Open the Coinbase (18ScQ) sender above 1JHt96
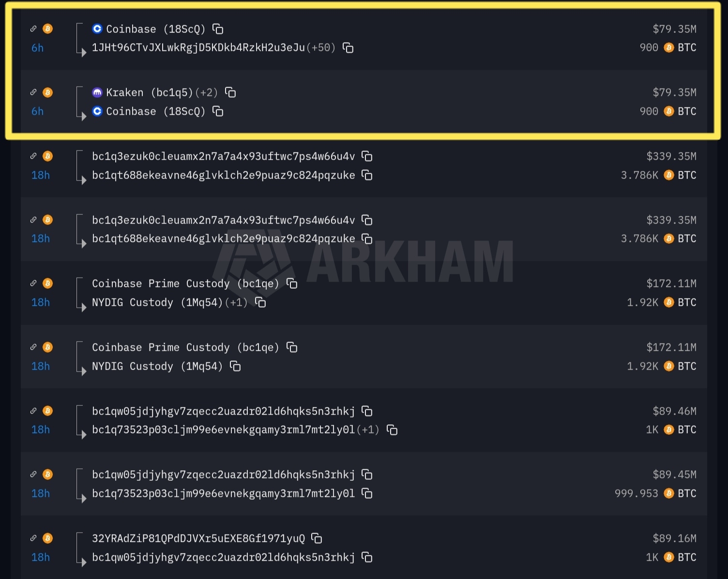 pos(156,29)
